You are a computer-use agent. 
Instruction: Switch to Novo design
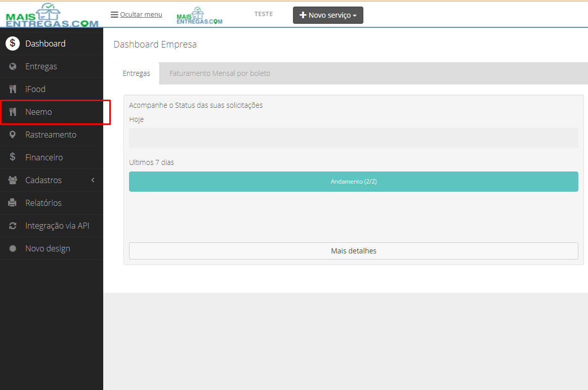point(52,248)
